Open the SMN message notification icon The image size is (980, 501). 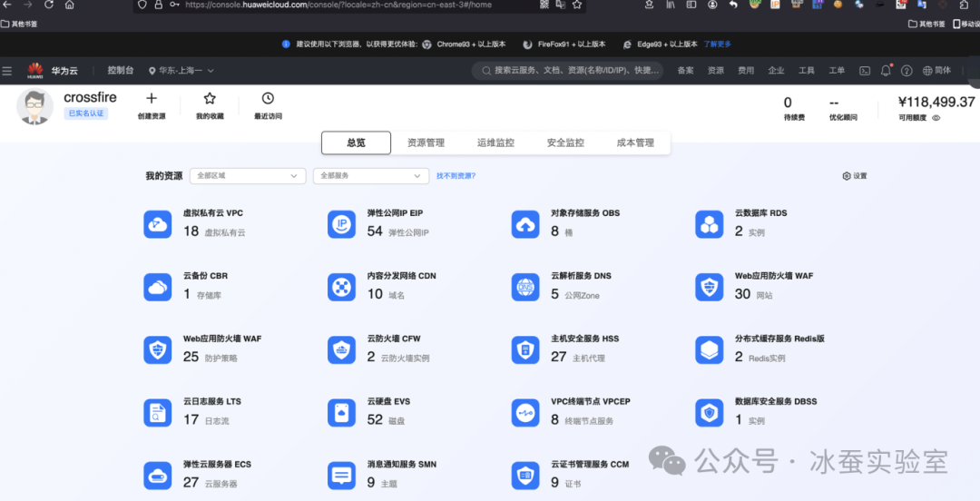pyautogui.click(x=341, y=476)
